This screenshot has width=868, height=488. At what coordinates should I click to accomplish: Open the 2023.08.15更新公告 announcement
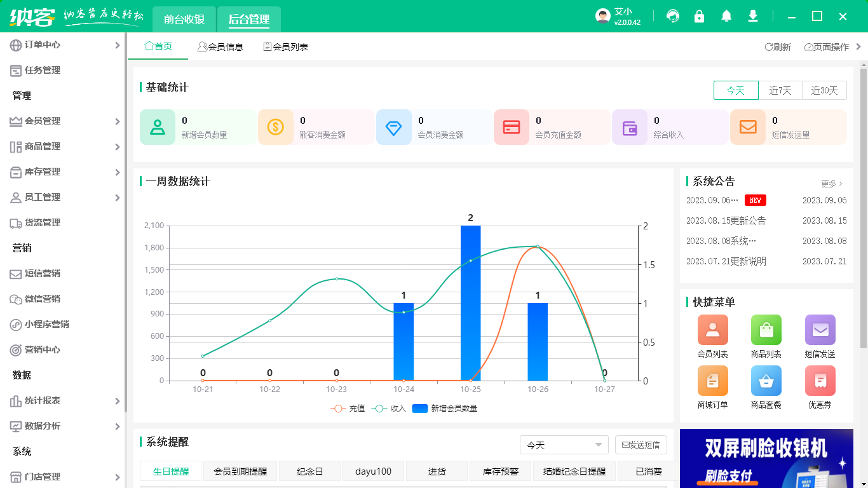(726, 220)
